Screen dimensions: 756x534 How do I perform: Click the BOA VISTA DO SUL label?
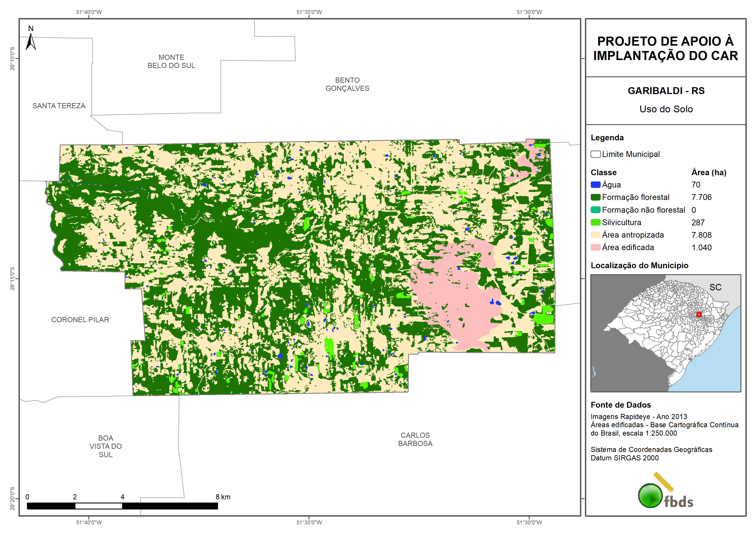point(106,446)
